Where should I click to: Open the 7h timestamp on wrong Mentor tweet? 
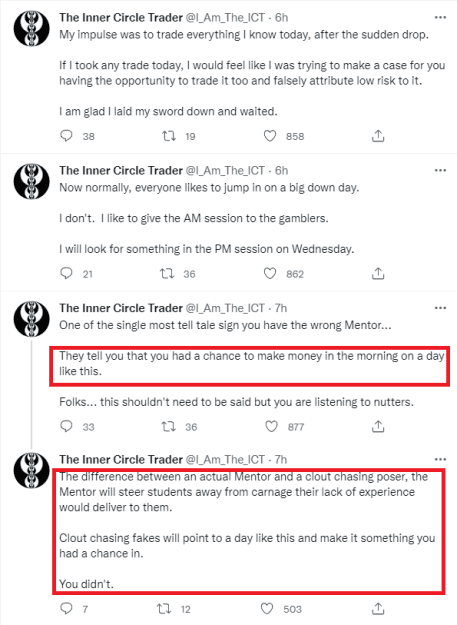(x=281, y=308)
